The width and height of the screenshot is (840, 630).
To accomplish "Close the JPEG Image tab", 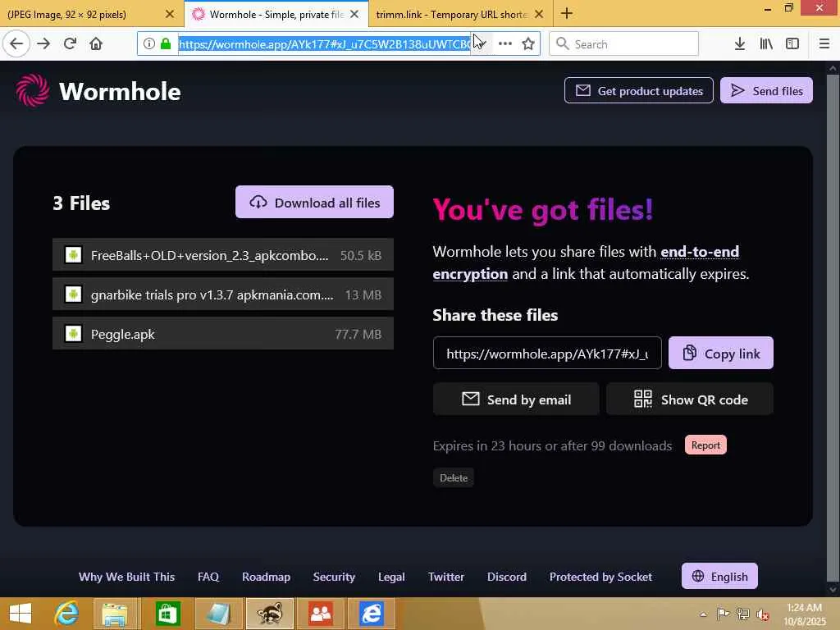I will [169, 15].
